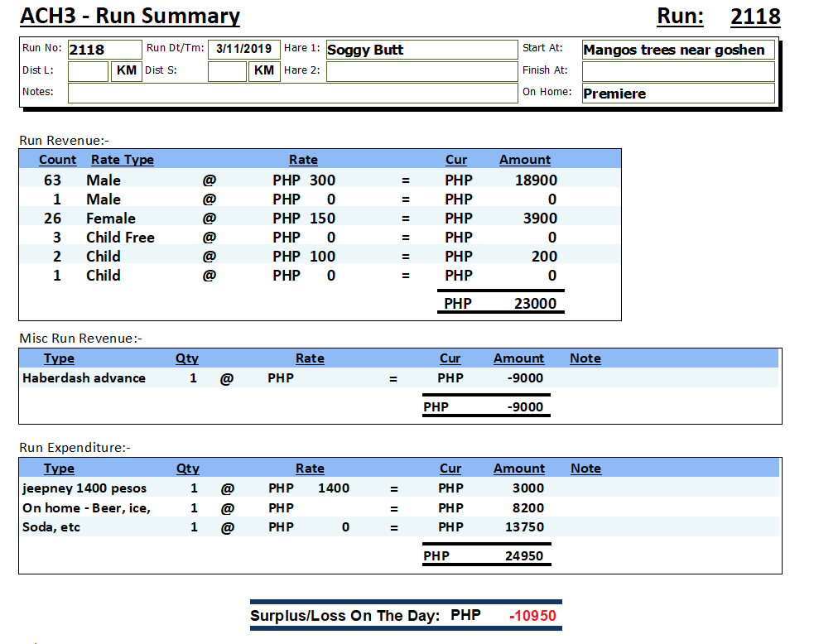814x644 pixels.
Task: Click the Dist S distance input box
Action: (227, 71)
